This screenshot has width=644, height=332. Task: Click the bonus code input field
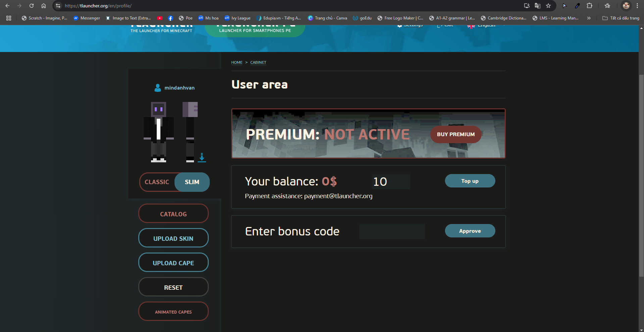[392, 231]
